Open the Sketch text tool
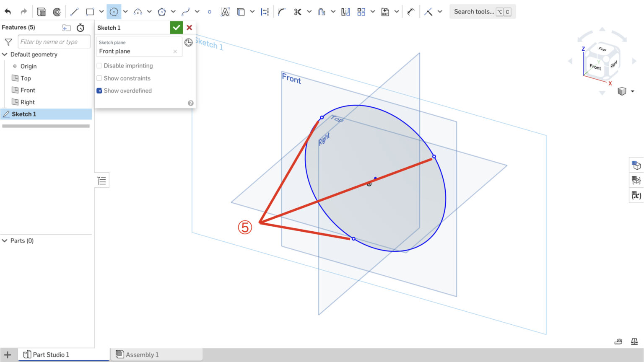This screenshot has height=362, width=644. [226, 11]
